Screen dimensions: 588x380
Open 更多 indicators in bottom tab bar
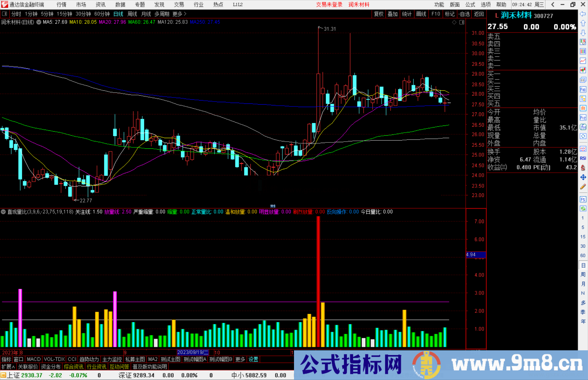240,359
